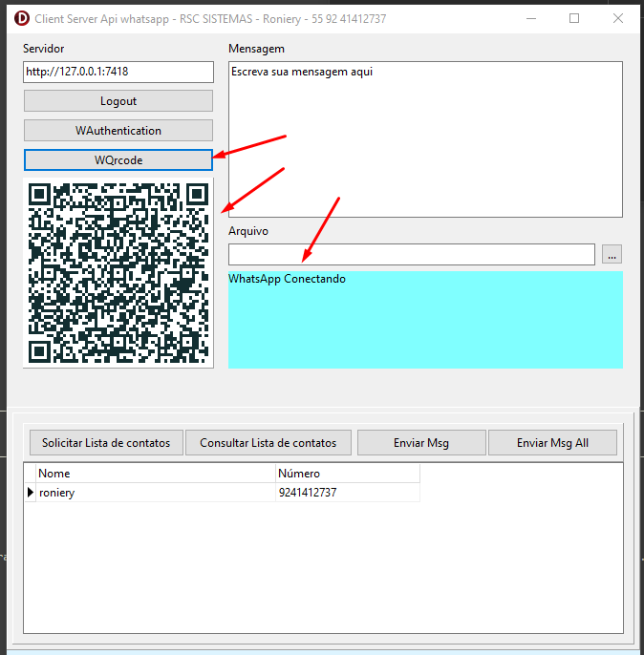
Task: Click the Nome column header
Action: (x=155, y=474)
